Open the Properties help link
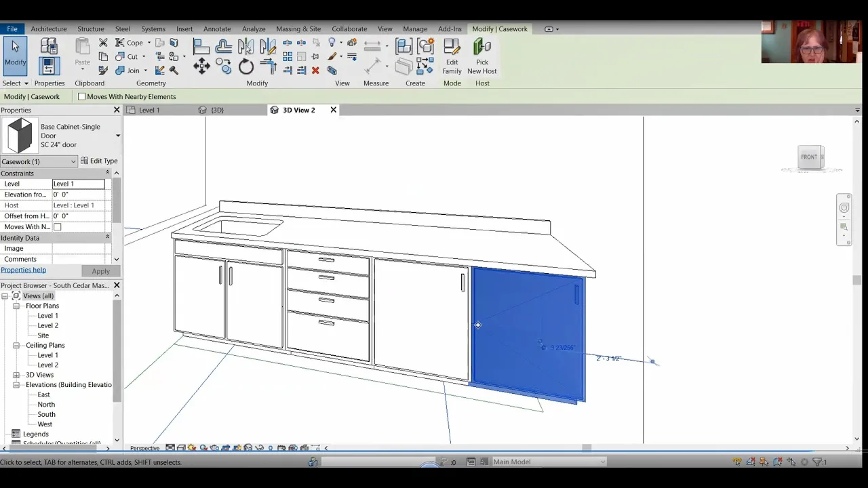This screenshot has height=488, width=868. coord(24,270)
